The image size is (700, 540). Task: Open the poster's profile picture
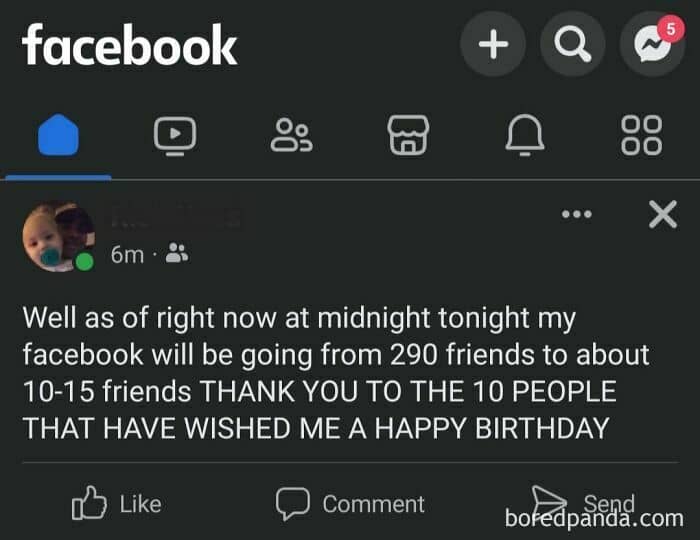(x=57, y=237)
